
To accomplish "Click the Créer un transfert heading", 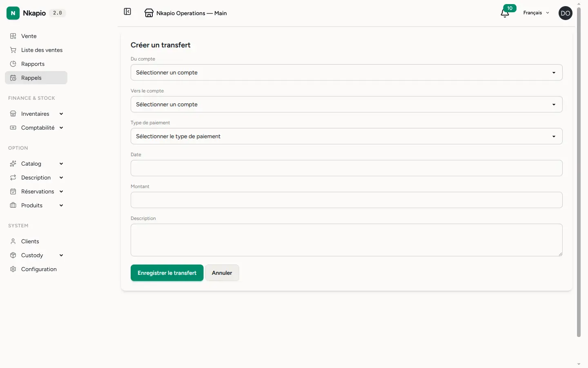I will (x=160, y=45).
